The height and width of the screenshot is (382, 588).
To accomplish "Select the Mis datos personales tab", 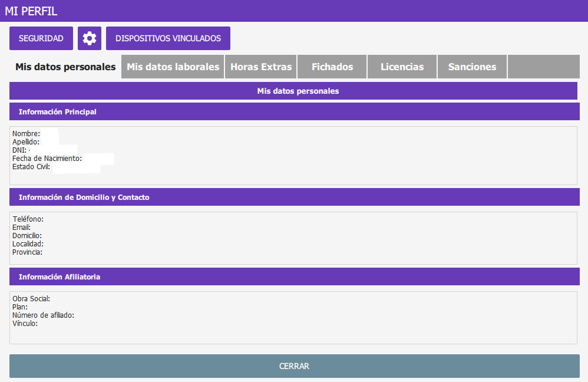I will pyautogui.click(x=64, y=67).
